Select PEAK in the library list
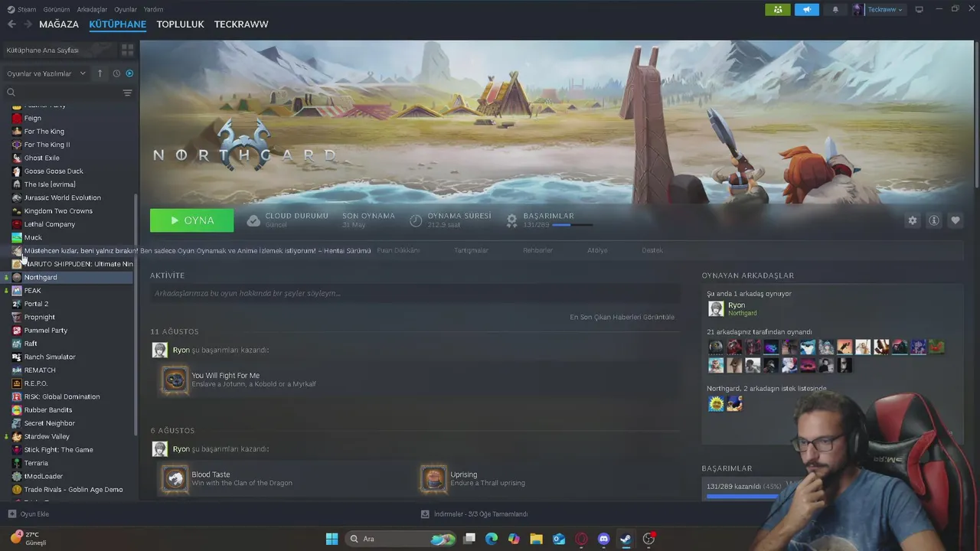Image resolution: width=980 pixels, height=551 pixels. click(x=32, y=291)
